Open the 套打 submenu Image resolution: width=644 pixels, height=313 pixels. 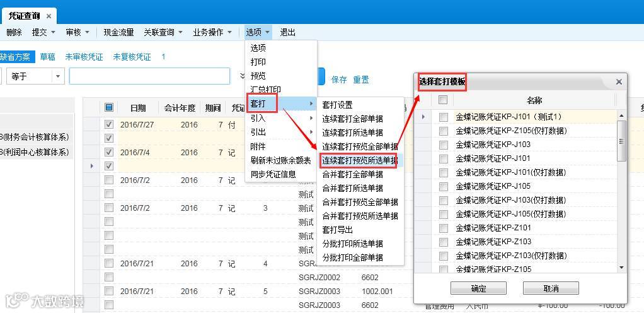(281, 104)
